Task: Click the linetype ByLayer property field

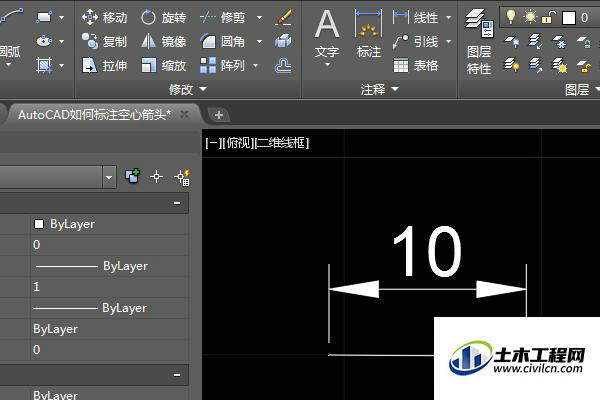Action: click(x=110, y=266)
